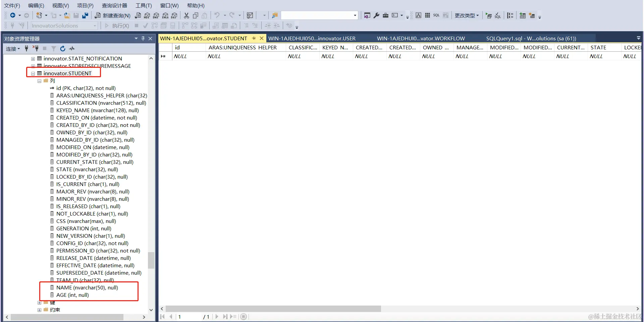644x322 pixels.
Task: Open the 工具(T) menu
Action: 144,5
